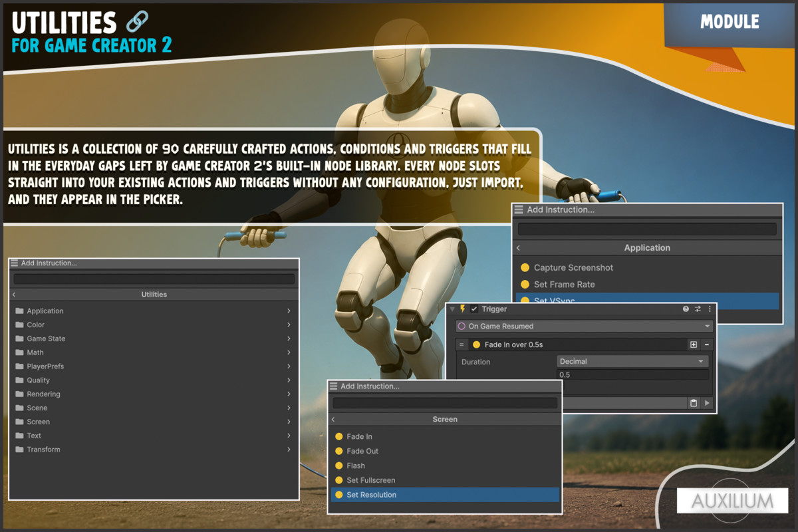This screenshot has height=532, width=798.
Task: Click the yellow dot next to Fade Out
Action: point(338,451)
